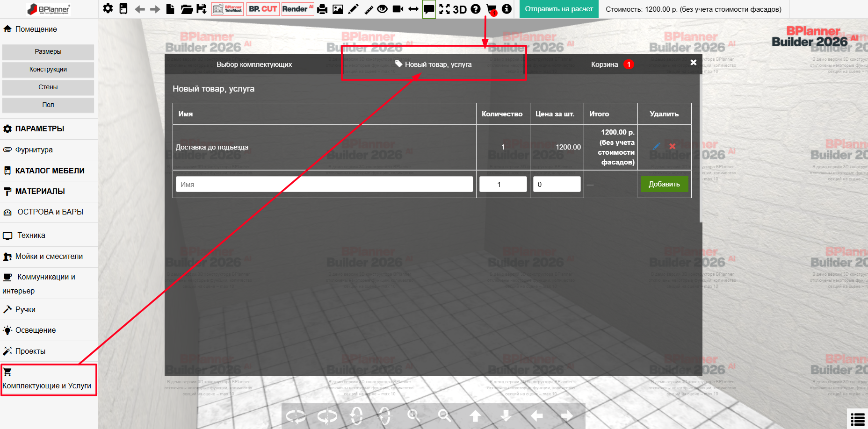Click the 'Конструкции' button

click(48, 70)
